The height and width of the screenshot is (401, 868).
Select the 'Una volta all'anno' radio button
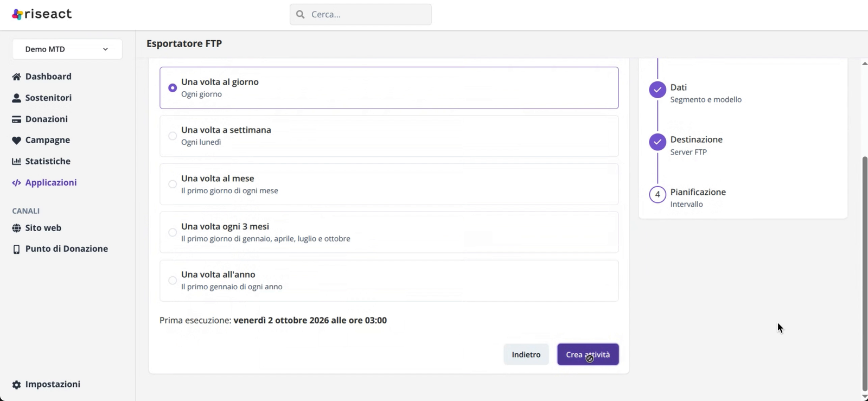click(x=173, y=281)
